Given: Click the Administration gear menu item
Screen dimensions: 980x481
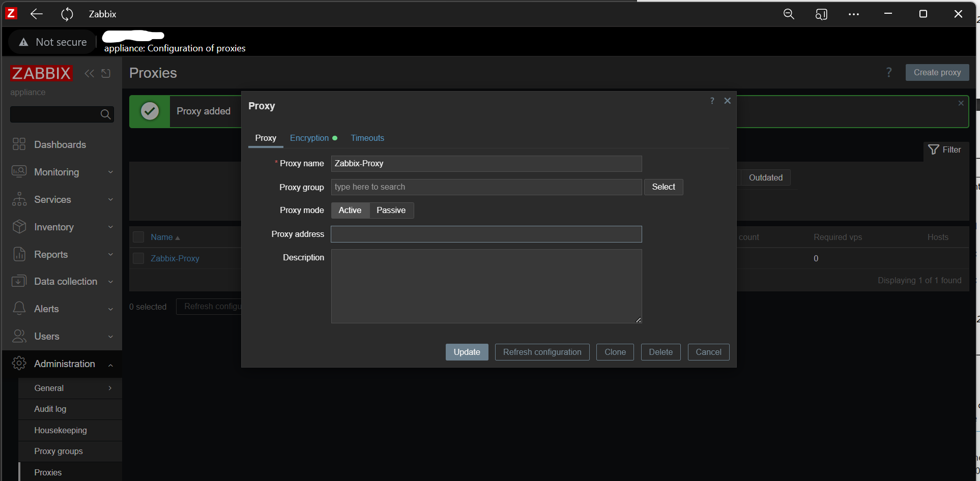Looking at the screenshot, I should tap(62, 364).
